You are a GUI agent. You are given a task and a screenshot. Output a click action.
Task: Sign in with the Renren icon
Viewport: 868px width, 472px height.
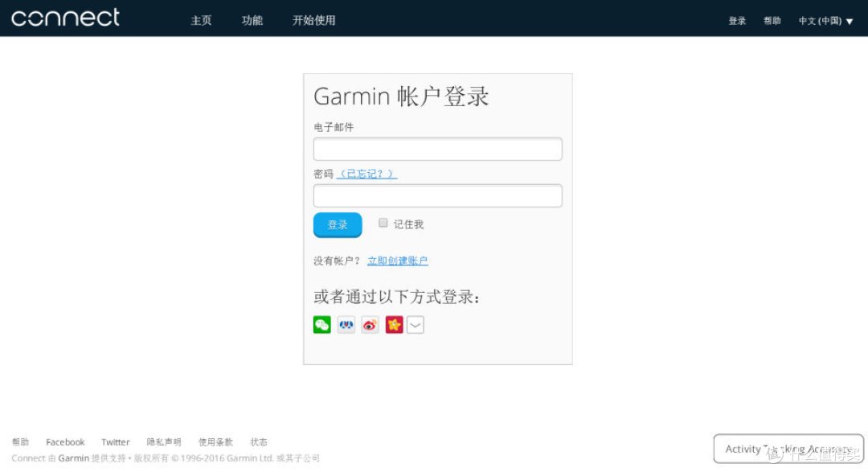click(346, 325)
